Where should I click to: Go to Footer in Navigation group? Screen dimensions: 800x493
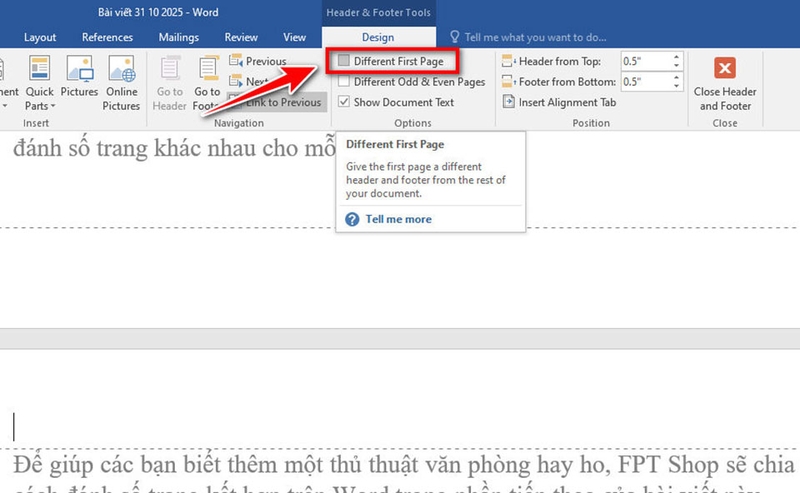[x=207, y=83]
